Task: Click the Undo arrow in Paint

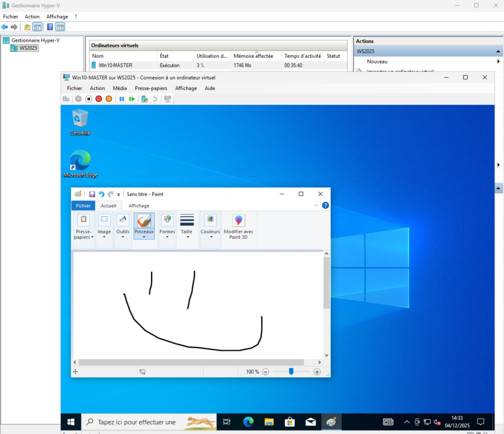Action: coord(101,194)
